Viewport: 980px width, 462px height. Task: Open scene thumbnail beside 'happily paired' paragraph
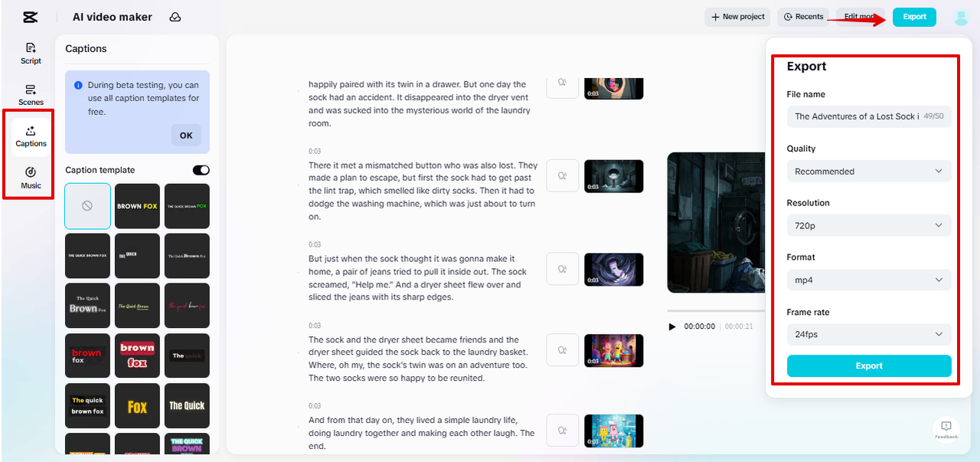coord(613,87)
